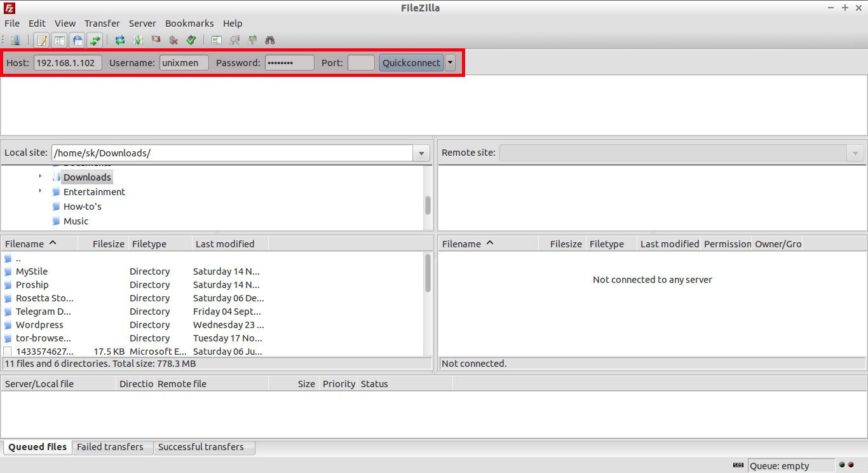Screen dimensions: 868x473
Task: Click the Disconnect from server icon
Action: (173, 40)
